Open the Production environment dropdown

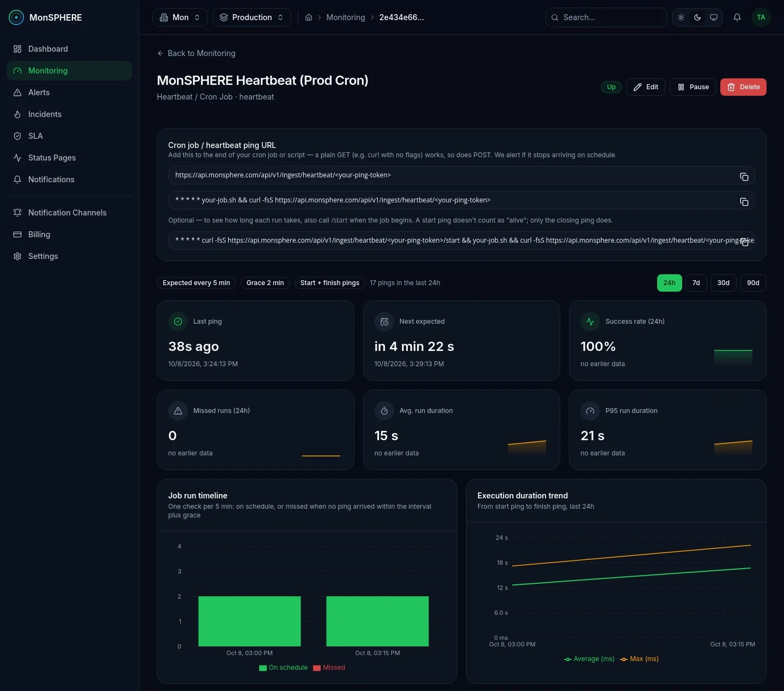tap(252, 17)
